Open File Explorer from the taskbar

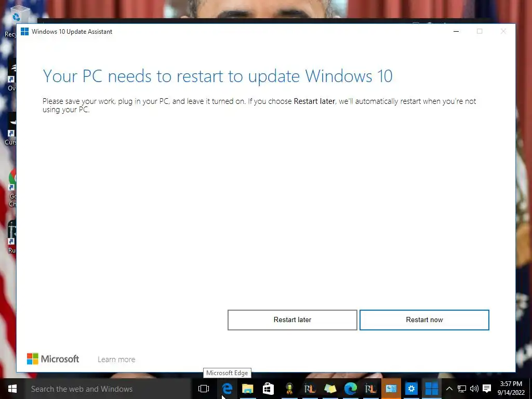(248, 389)
